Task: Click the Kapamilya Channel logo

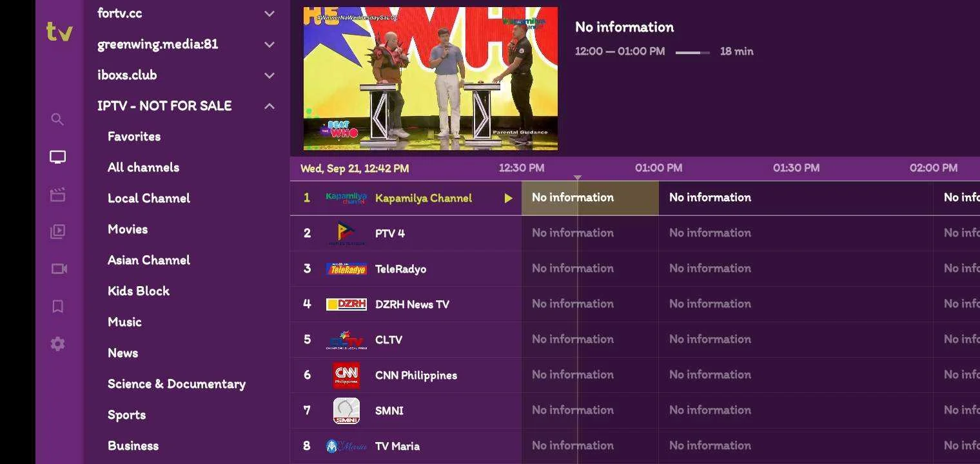Action: pos(346,198)
